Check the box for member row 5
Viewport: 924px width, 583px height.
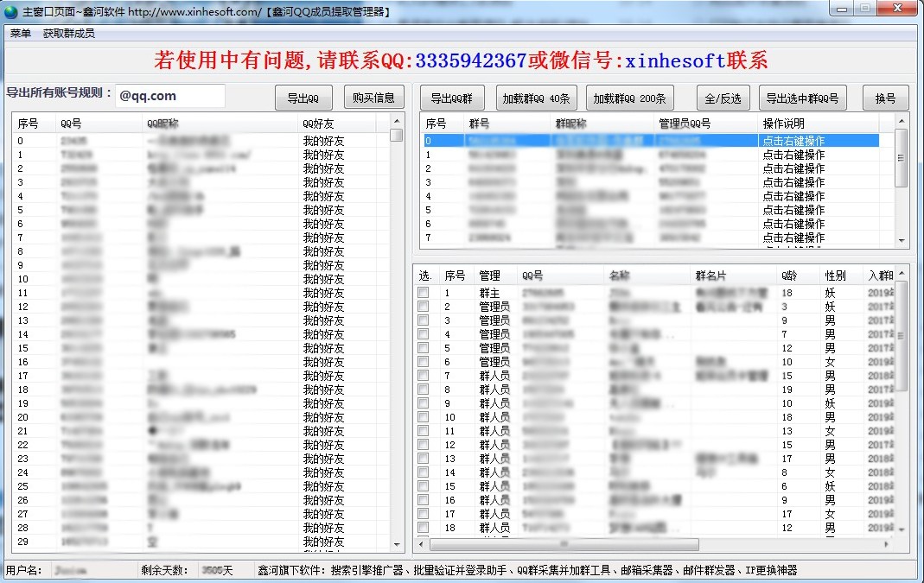[x=424, y=348]
